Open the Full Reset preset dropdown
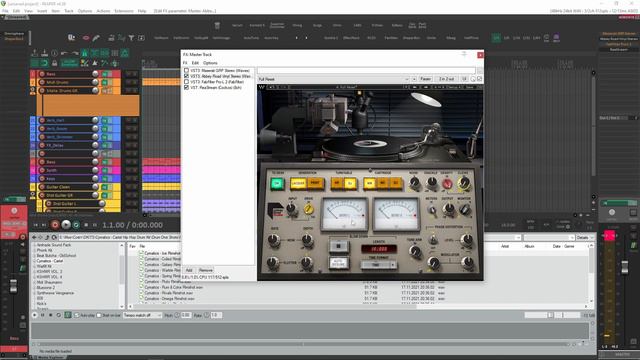Image resolution: width=640 pixels, height=360 pixels. [333, 79]
